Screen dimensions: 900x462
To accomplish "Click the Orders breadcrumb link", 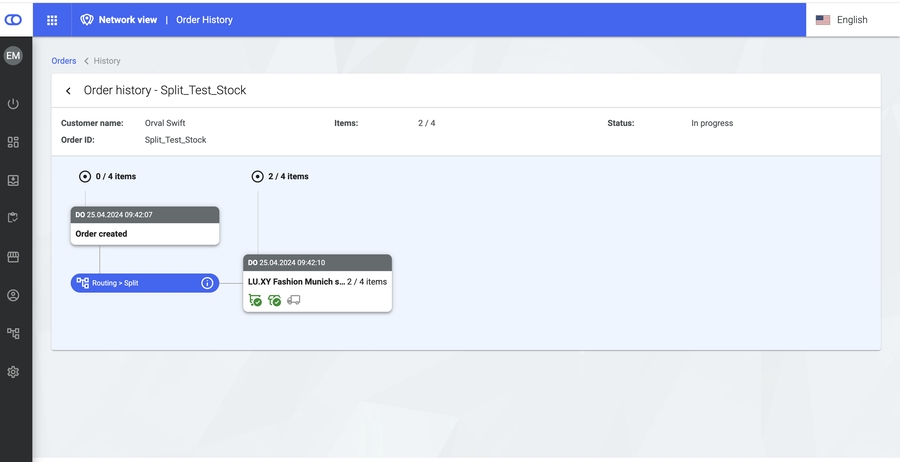I will 63,61.
